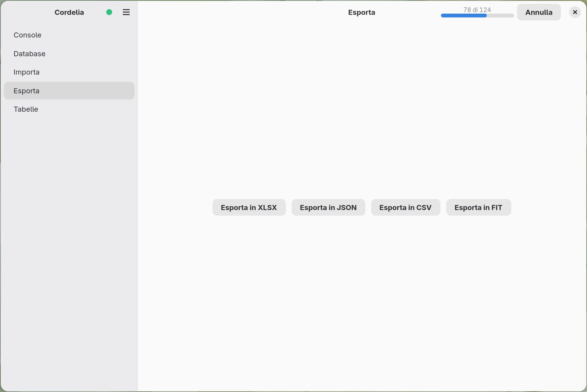Click the blue filled part of progress bar

point(464,16)
